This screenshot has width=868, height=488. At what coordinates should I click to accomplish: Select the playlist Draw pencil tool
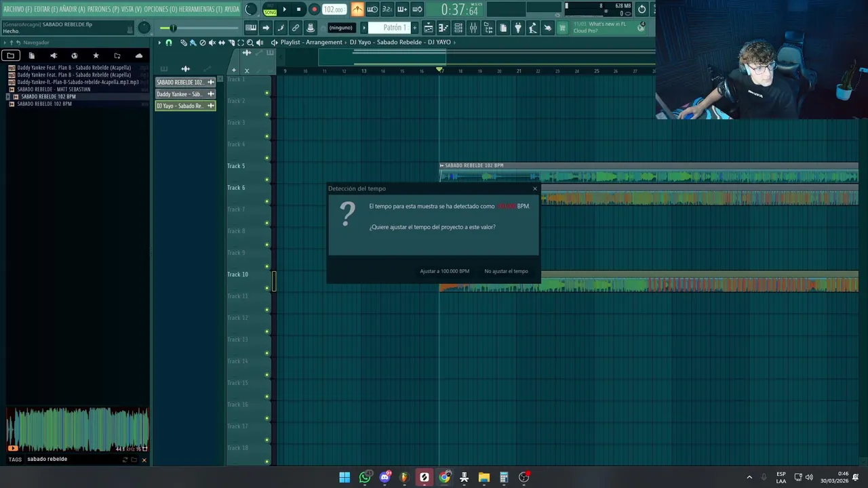pos(183,43)
